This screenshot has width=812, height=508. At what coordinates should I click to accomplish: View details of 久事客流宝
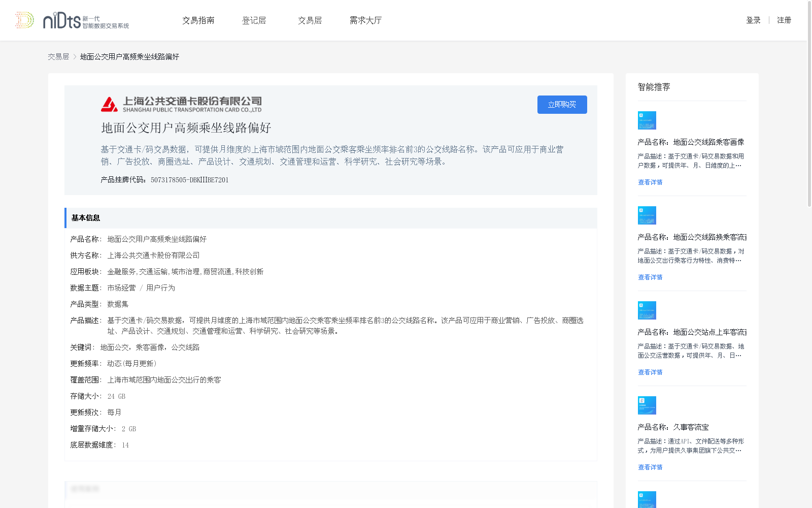650,467
